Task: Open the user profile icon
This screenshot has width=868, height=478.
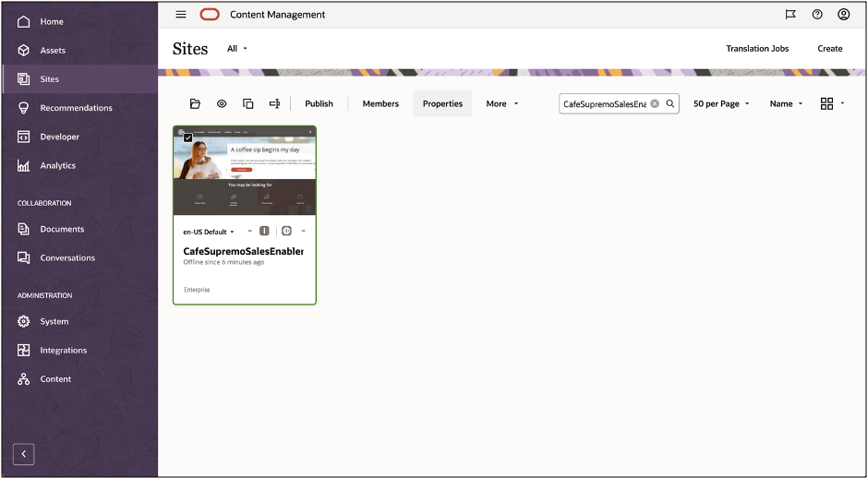Action: pos(844,15)
